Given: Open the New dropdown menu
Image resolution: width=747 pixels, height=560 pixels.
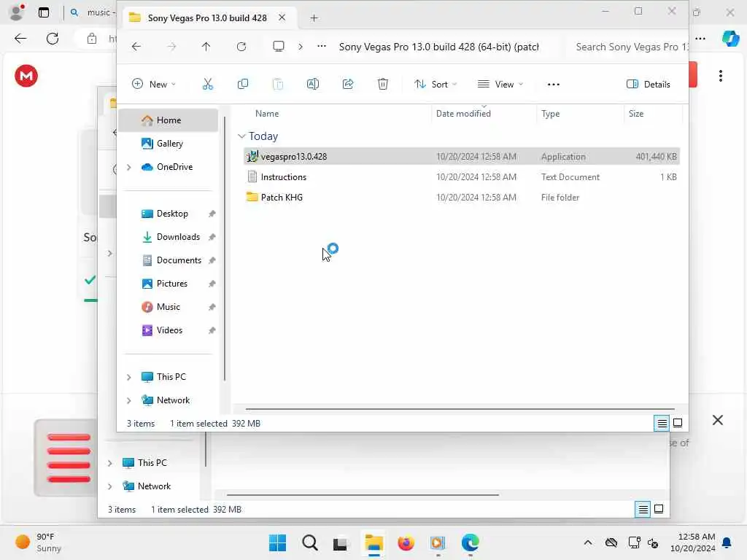Looking at the screenshot, I should point(153,85).
